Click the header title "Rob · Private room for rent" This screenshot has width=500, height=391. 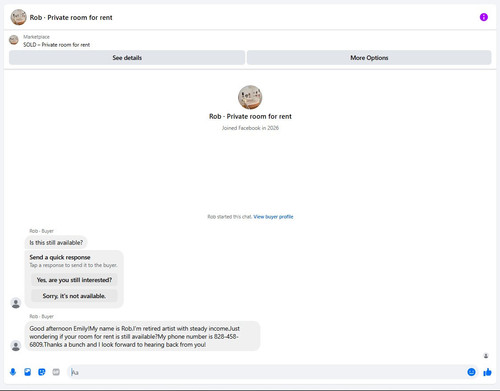click(71, 17)
